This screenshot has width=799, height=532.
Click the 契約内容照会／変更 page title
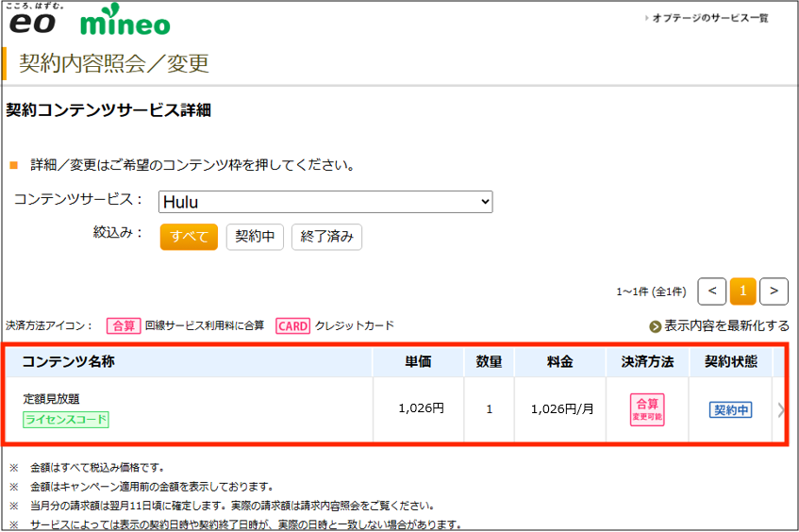tap(114, 64)
